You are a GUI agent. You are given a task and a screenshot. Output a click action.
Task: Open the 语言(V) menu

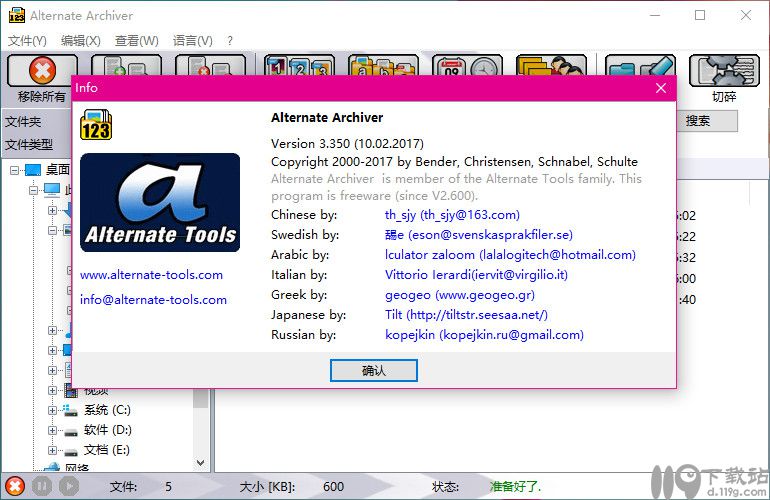point(192,40)
